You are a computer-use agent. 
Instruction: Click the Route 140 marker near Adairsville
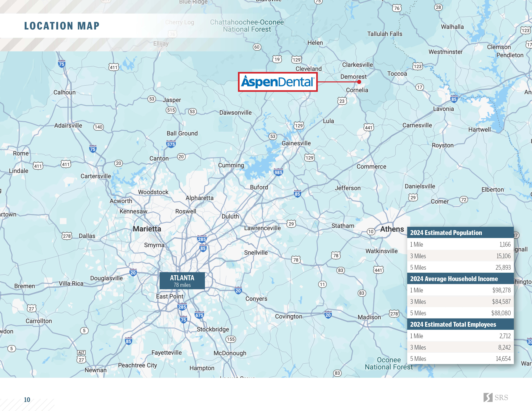[98, 127]
